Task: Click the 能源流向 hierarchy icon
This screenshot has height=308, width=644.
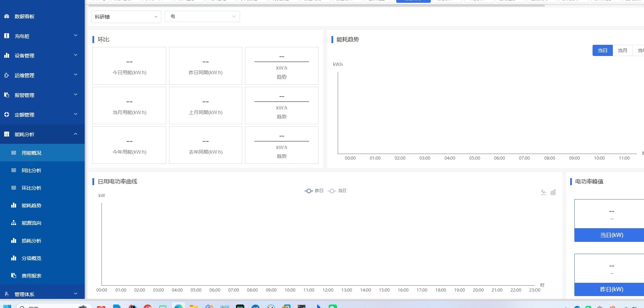Action: [14, 223]
